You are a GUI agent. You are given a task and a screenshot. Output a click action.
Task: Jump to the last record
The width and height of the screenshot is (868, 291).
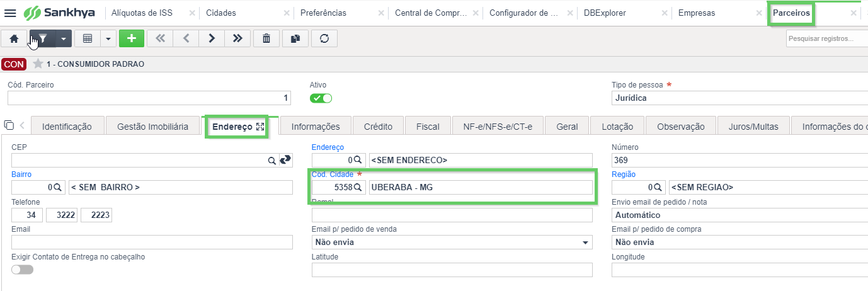[237, 38]
